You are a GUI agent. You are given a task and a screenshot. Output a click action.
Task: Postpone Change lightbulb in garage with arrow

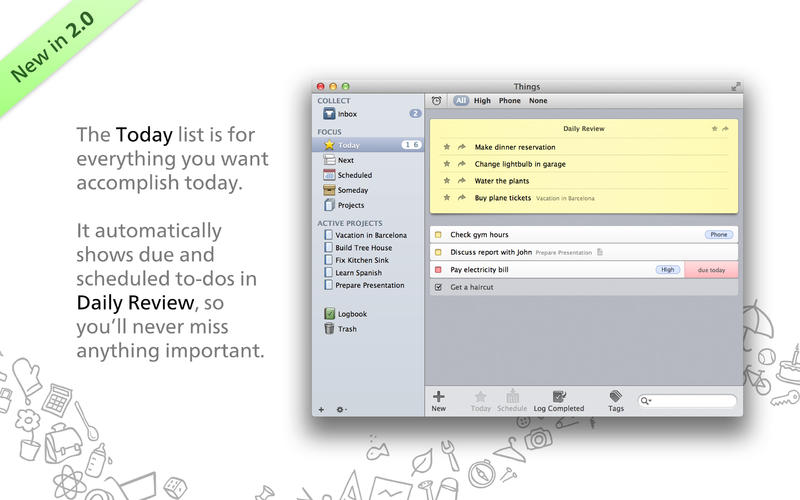(461, 164)
